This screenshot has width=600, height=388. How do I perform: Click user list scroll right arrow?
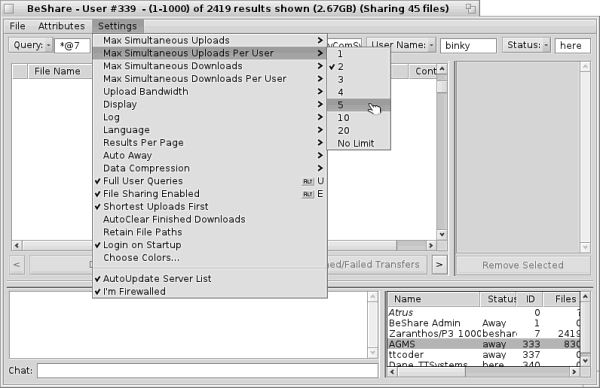[574, 372]
